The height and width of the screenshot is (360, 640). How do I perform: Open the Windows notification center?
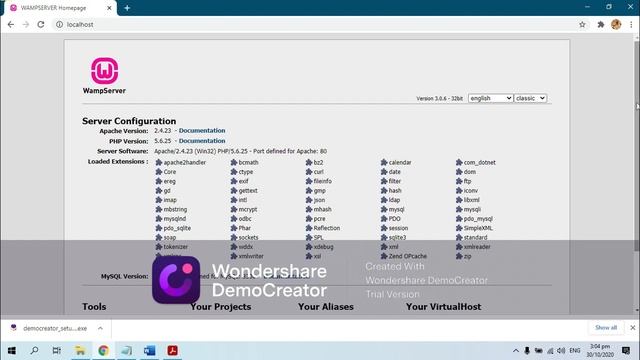click(626, 351)
